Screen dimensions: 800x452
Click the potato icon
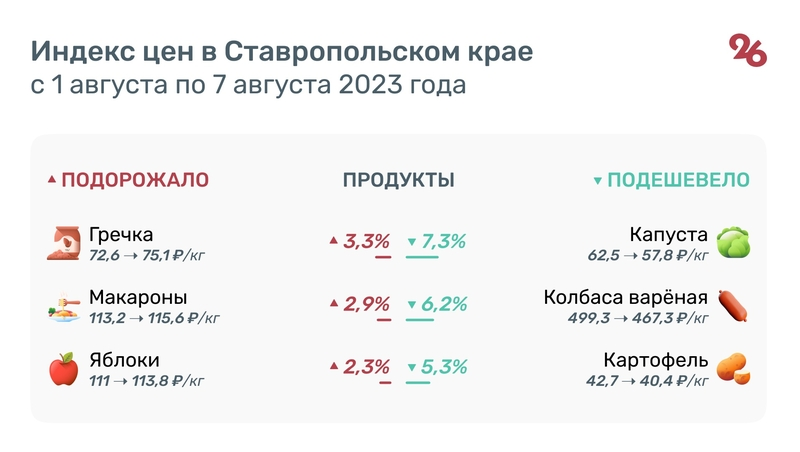(733, 368)
